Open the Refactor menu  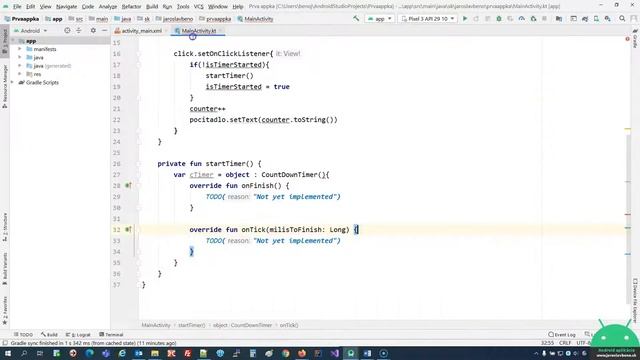click(x=131, y=7)
